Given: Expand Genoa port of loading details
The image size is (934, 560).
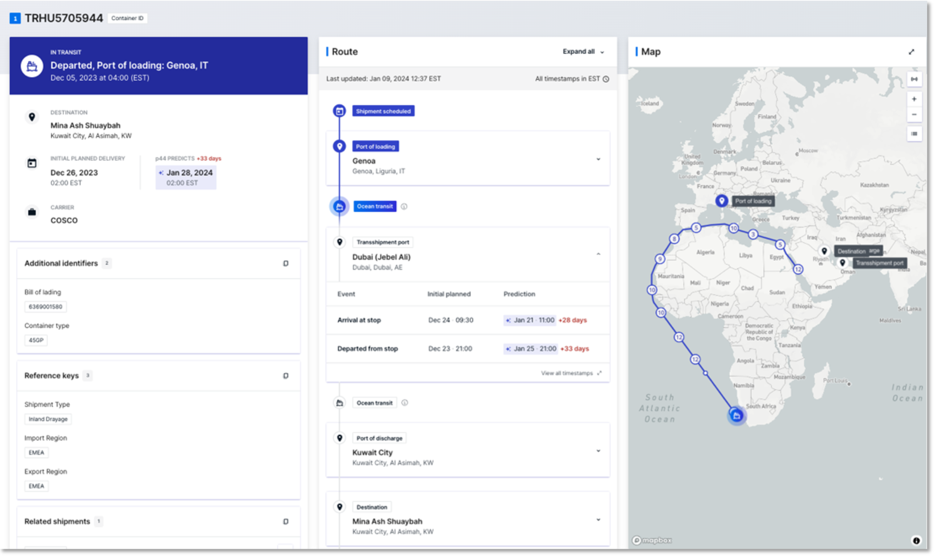Looking at the screenshot, I should point(598,159).
